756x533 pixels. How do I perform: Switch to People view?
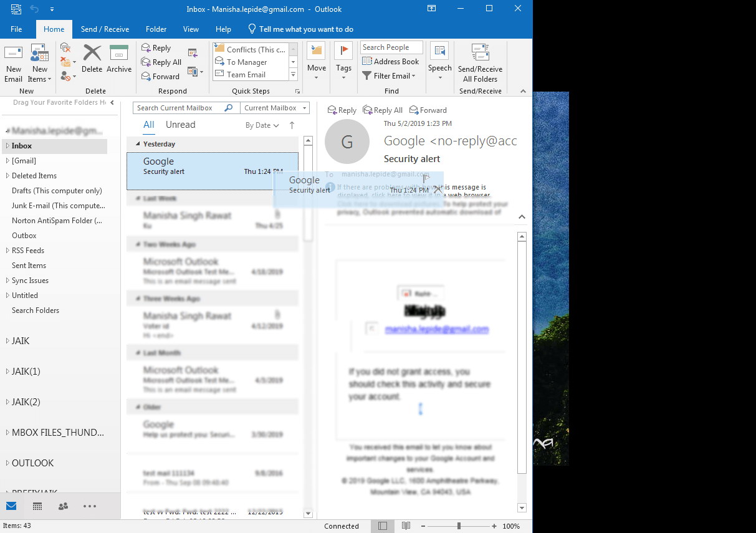[63, 506]
